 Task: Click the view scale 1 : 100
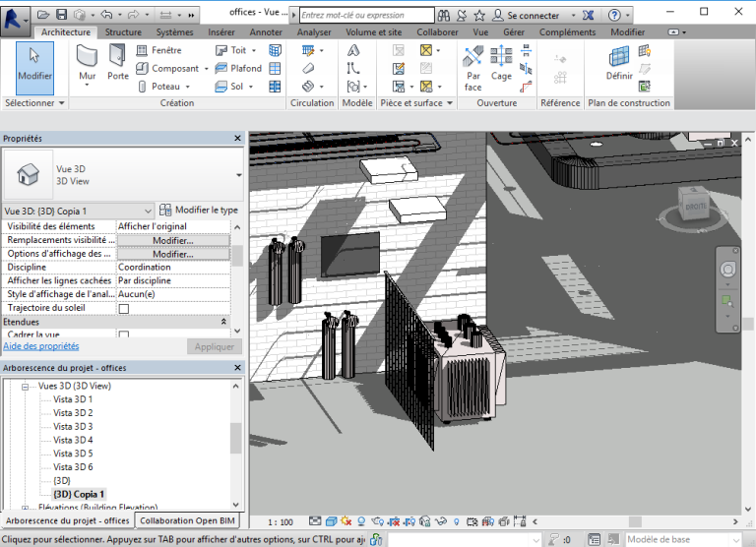(x=281, y=522)
